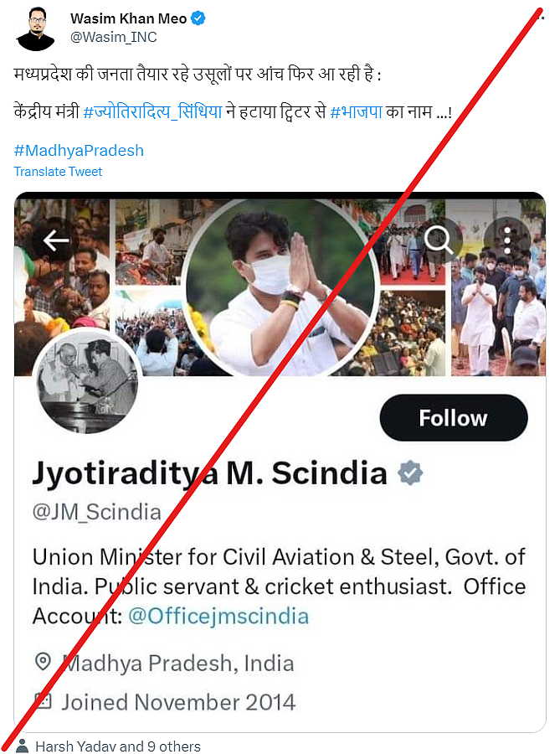Click the back arrow on profile header
560x754 pixels.
coord(56,241)
